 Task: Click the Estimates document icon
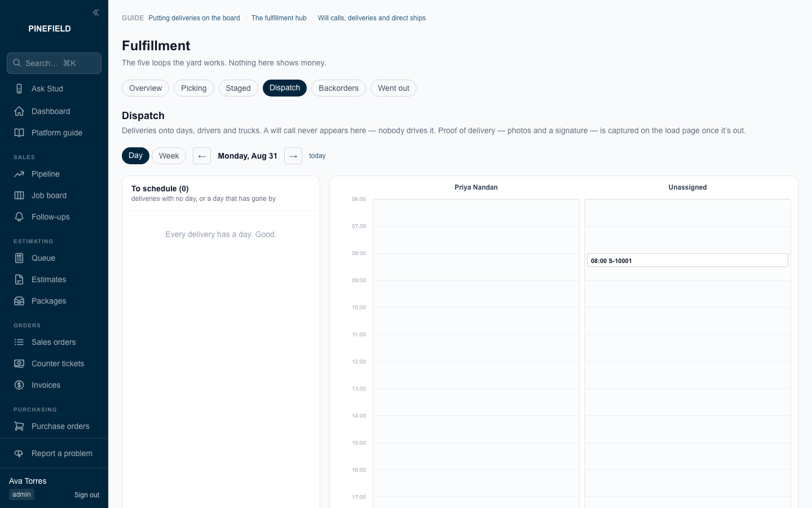pos(19,279)
